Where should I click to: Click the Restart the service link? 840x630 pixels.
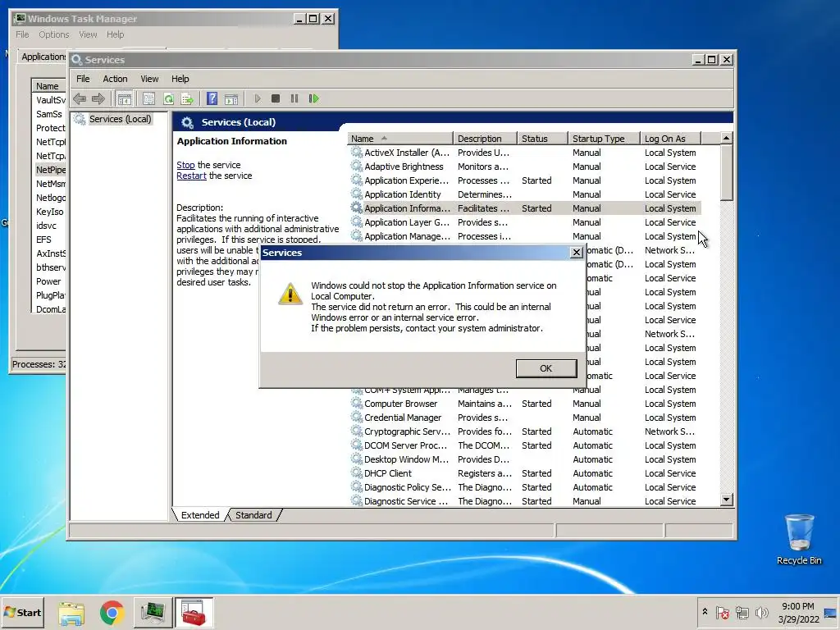[x=191, y=176]
